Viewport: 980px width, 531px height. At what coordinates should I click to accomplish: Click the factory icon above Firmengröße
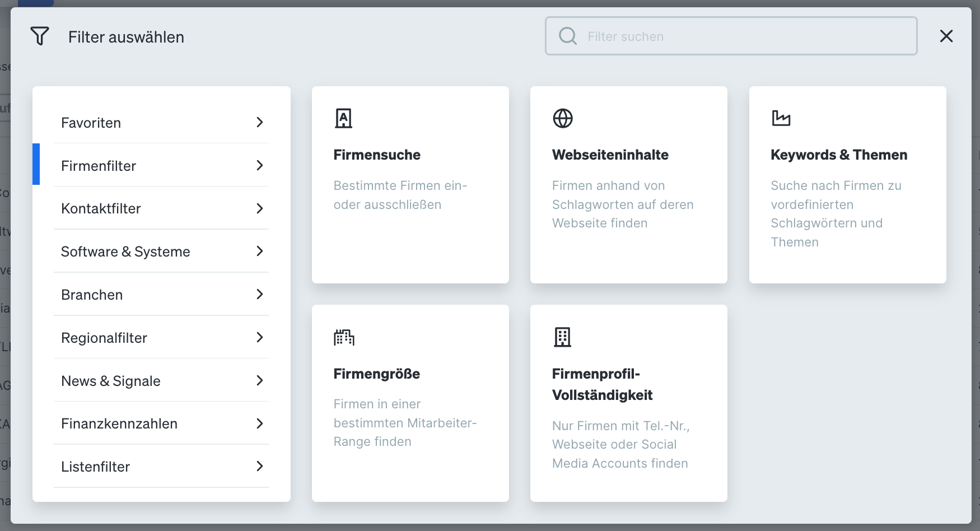(x=343, y=337)
